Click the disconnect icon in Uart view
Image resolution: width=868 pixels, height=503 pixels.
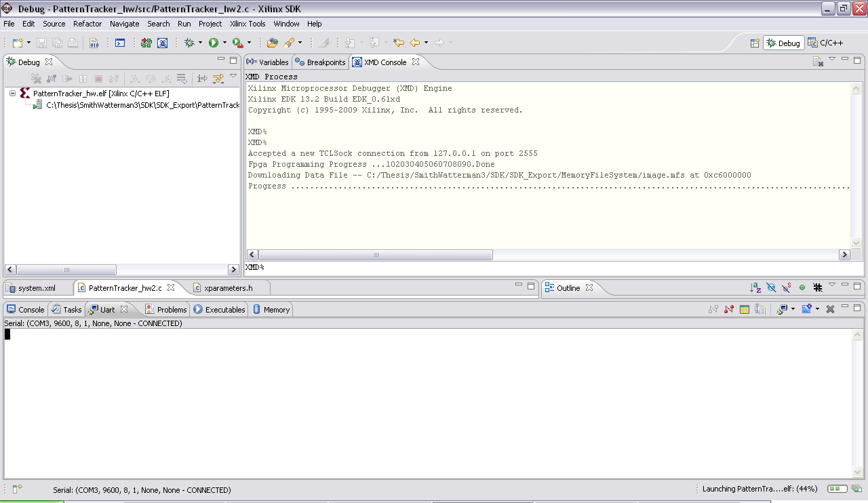pyautogui.click(x=729, y=309)
